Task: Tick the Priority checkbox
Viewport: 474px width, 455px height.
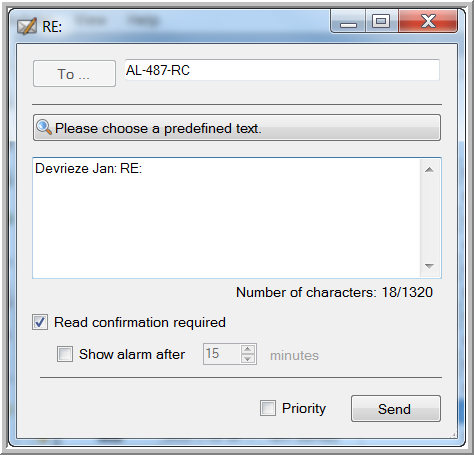Action: coord(268,408)
